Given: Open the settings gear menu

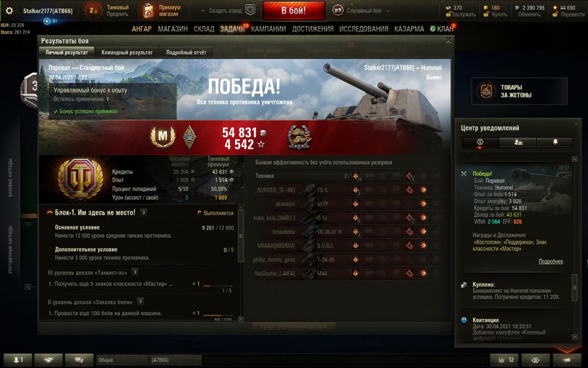Looking at the screenshot, I should [9, 10].
